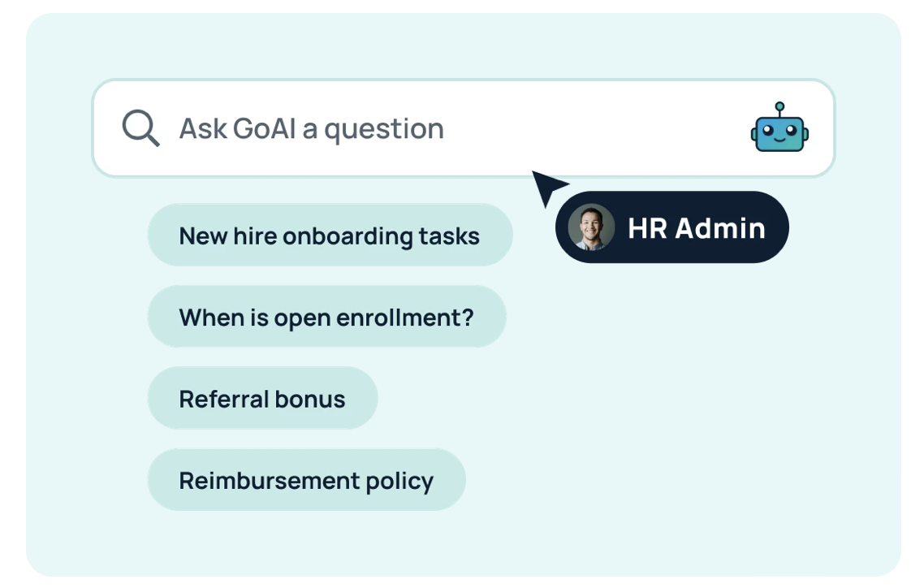The width and height of the screenshot is (924, 588).
Task: Select the HR Admin user badge
Action: [672, 227]
